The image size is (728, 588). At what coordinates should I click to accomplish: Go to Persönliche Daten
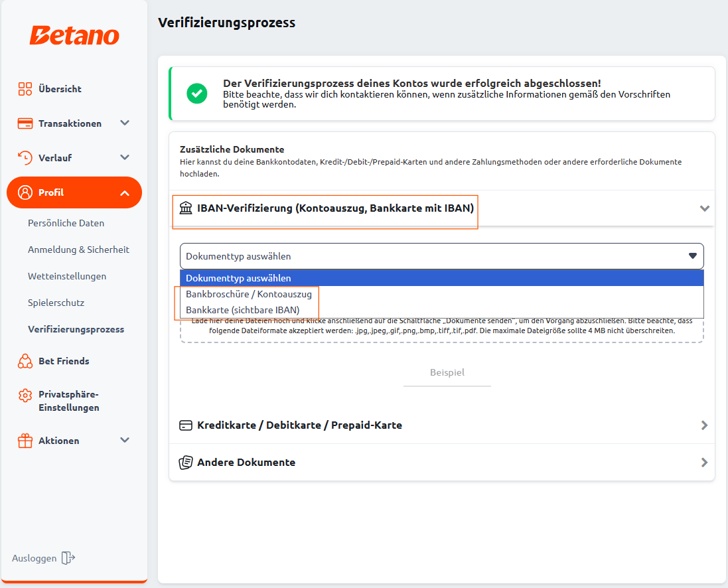(66, 224)
